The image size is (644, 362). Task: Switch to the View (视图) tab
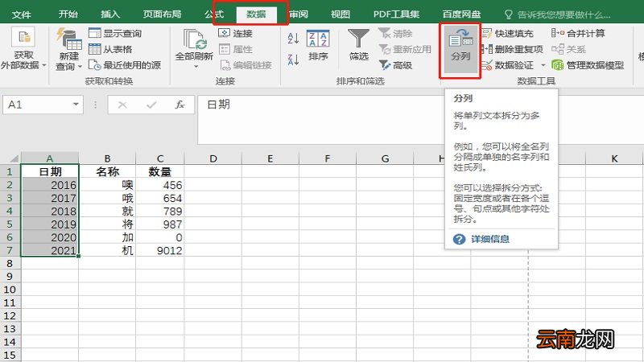341,14
